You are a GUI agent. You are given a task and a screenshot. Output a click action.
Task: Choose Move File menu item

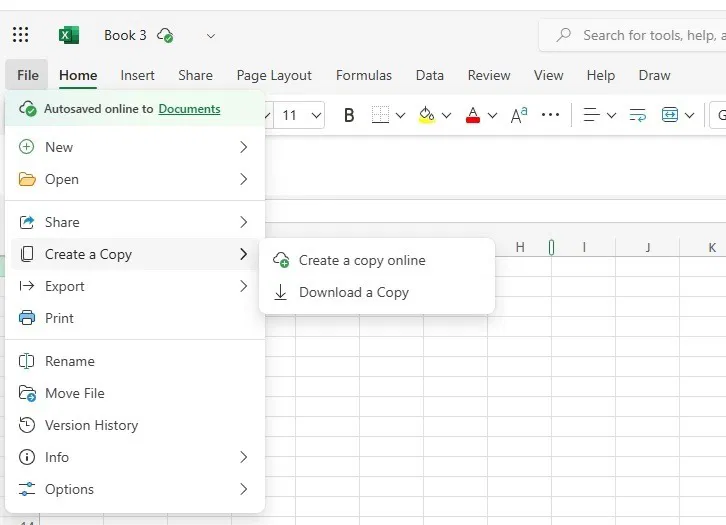134,393
